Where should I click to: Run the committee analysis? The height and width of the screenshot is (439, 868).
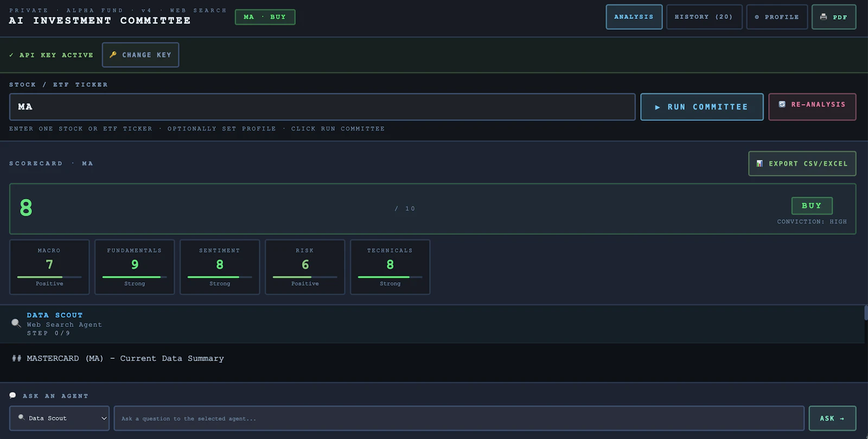(701, 107)
